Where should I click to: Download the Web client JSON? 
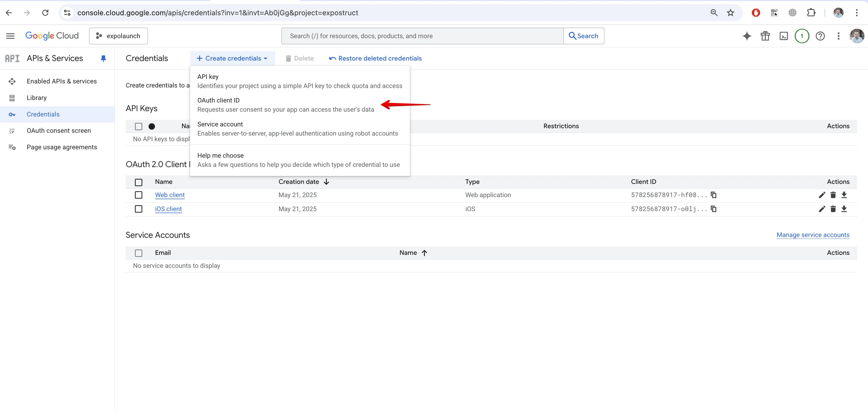click(844, 195)
